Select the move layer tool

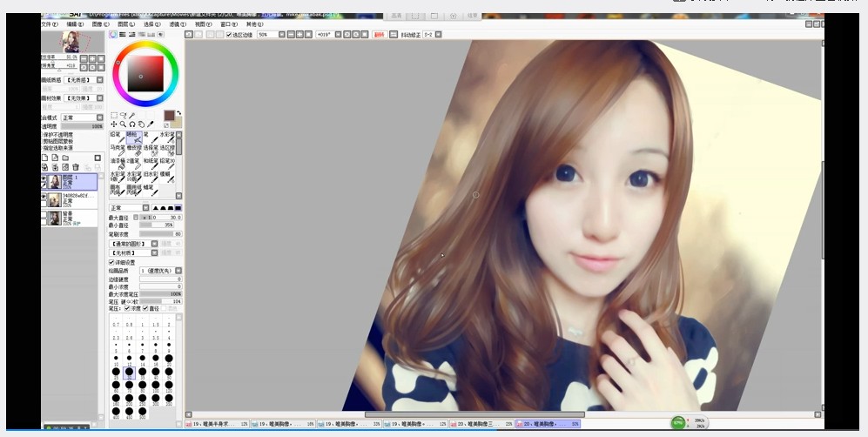coord(114,124)
